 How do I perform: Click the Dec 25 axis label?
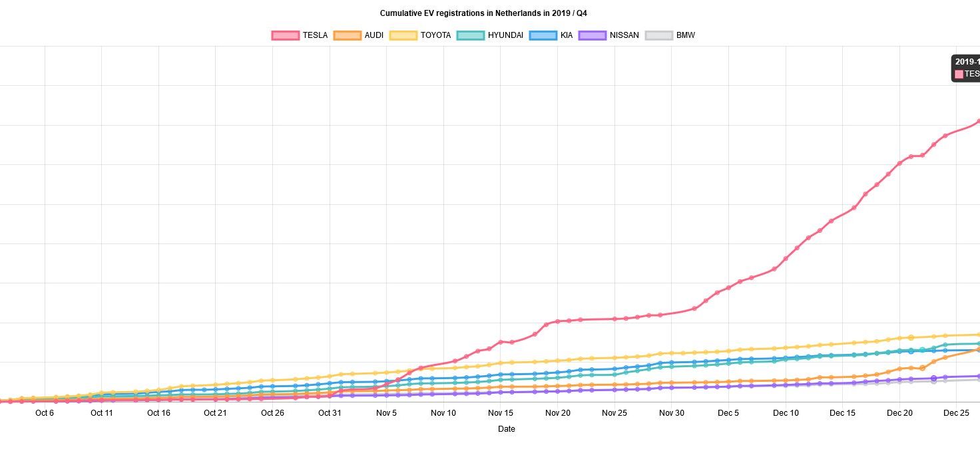957,413
